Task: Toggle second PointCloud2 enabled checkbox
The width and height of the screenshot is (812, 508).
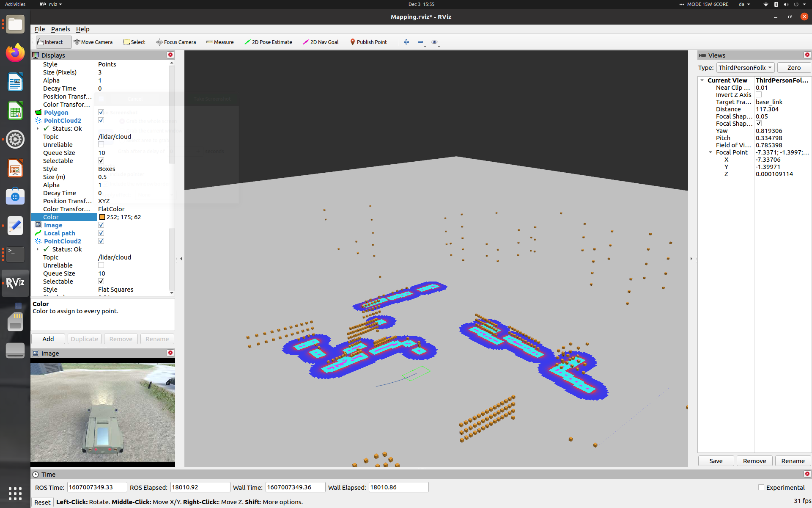Action: pos(101,241)
